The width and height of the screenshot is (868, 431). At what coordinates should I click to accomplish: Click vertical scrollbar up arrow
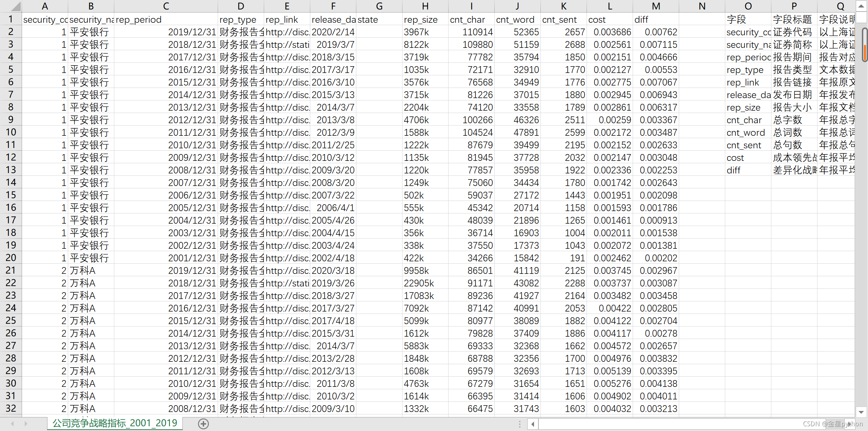tap(861, 6)
